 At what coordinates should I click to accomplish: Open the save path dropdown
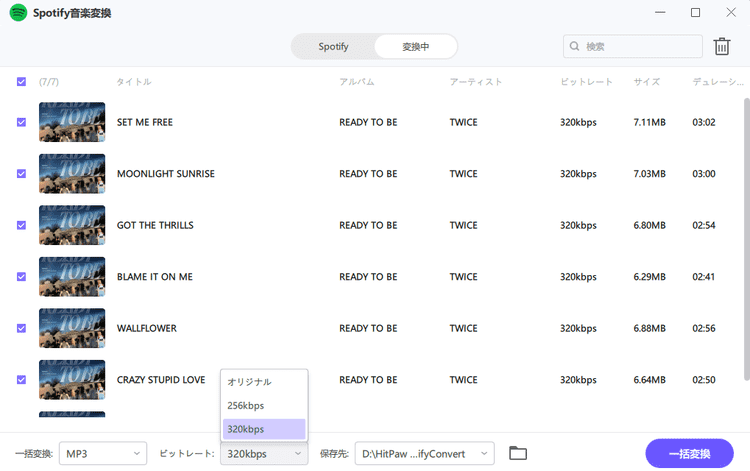click(424, 453)
